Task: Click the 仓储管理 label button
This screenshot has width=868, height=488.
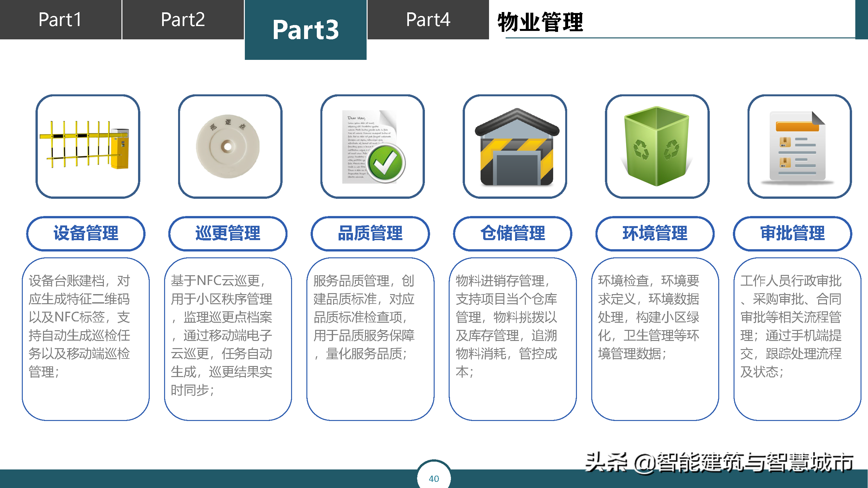Action: [x=512, y=233]
